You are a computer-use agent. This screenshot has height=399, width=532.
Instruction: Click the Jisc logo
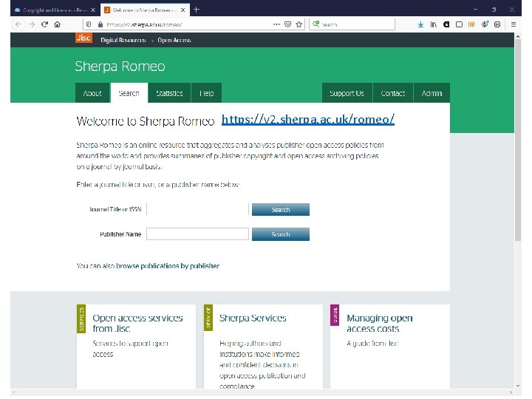83,38
